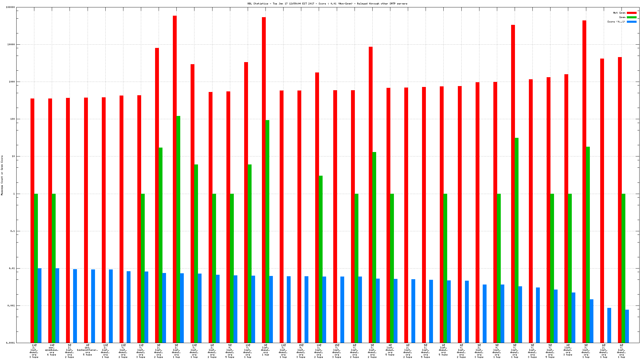This screenshot has height=362, width=644.
Task: Click the 'Message Count or Spam Score' axis label
Action: pos(2,175)
